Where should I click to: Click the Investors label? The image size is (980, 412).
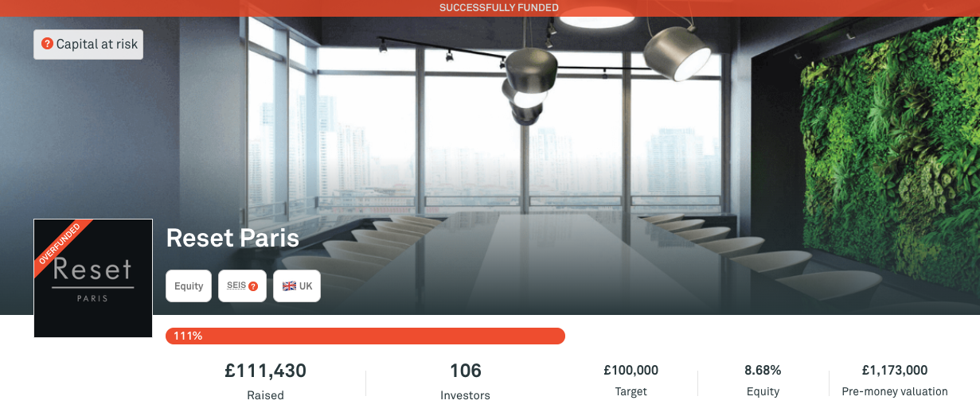coord(466,395)
